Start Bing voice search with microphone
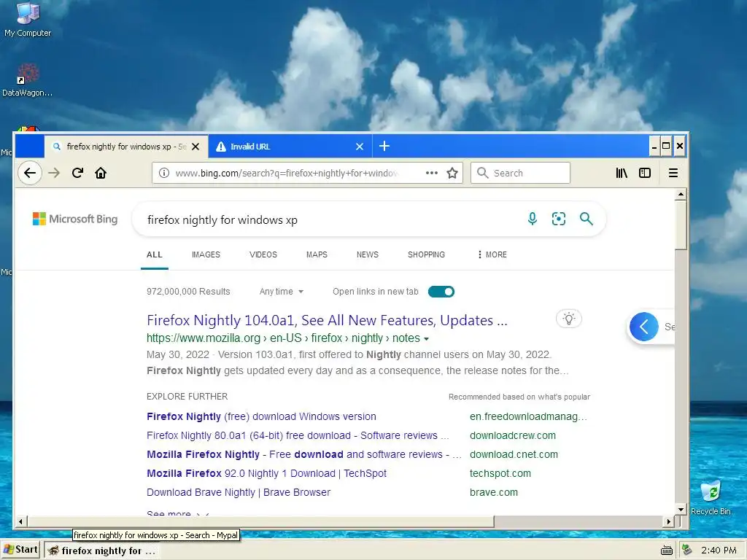 [533, 219]
